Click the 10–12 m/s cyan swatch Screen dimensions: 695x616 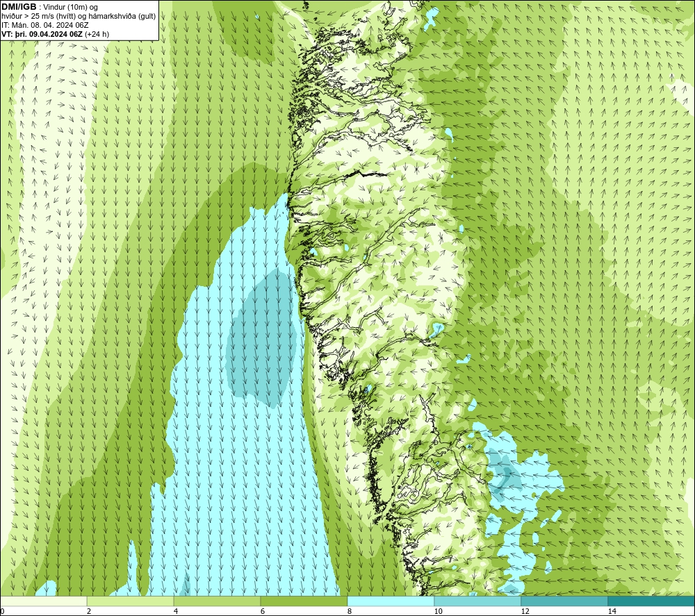(478, 601)
